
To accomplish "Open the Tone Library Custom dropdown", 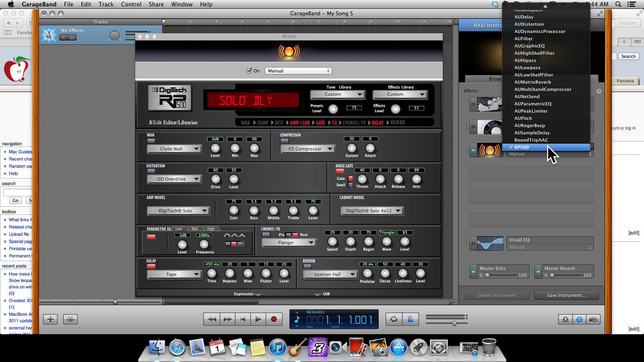I will tap(338, 94).
